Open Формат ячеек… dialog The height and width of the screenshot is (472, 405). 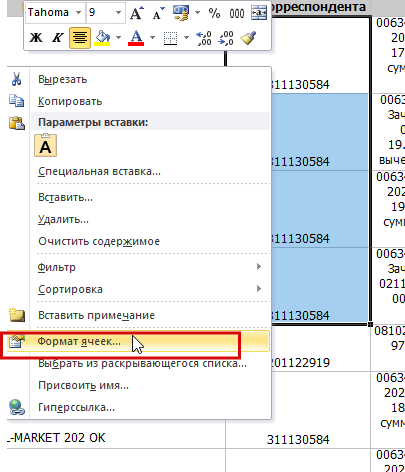pyautogui.click(x=138, y=341)
